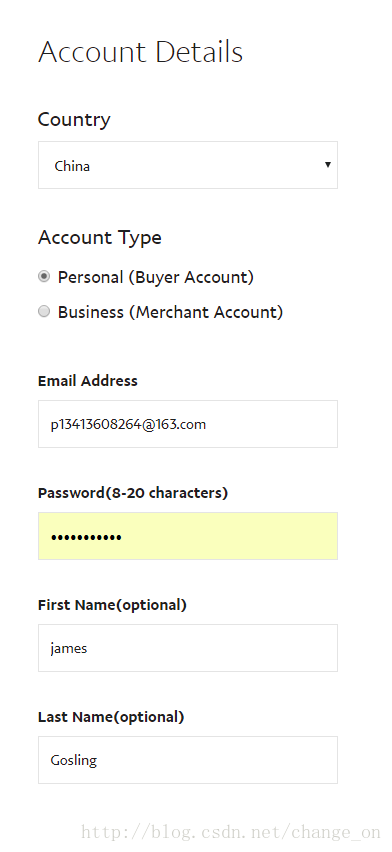
Task: Focus the First Name input field
Action: click(x=188, y=648)
